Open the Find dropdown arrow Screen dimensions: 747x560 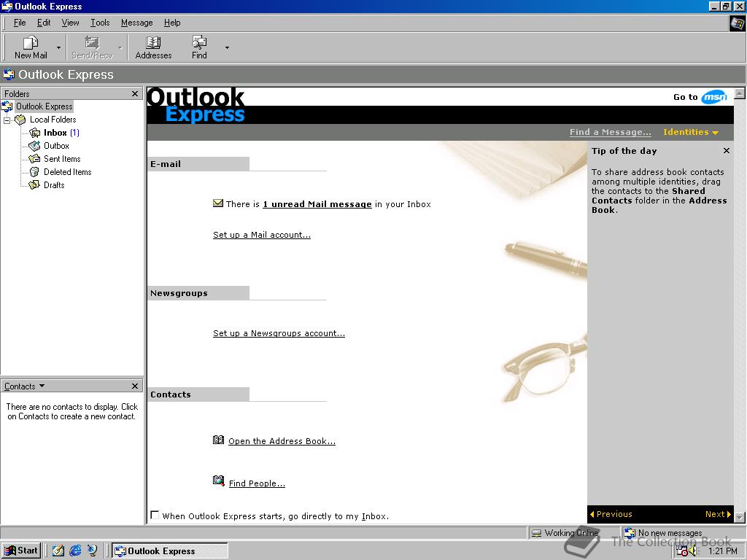tap(227, 47)
